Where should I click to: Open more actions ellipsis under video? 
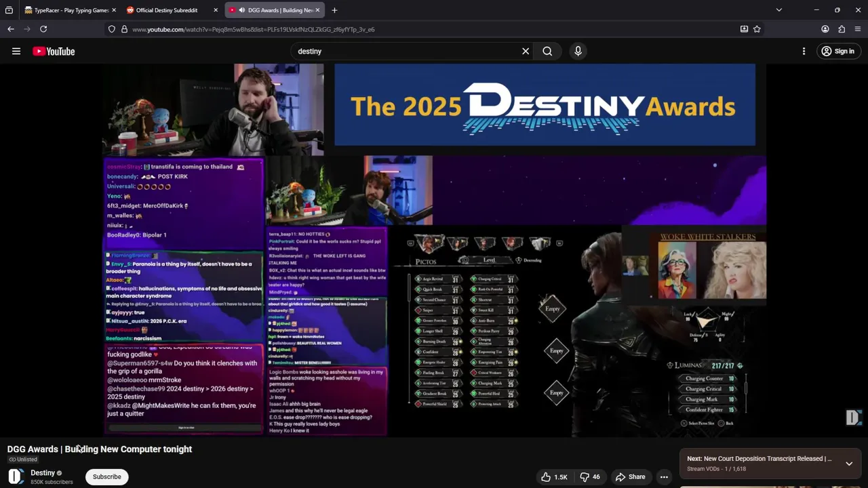664,477
